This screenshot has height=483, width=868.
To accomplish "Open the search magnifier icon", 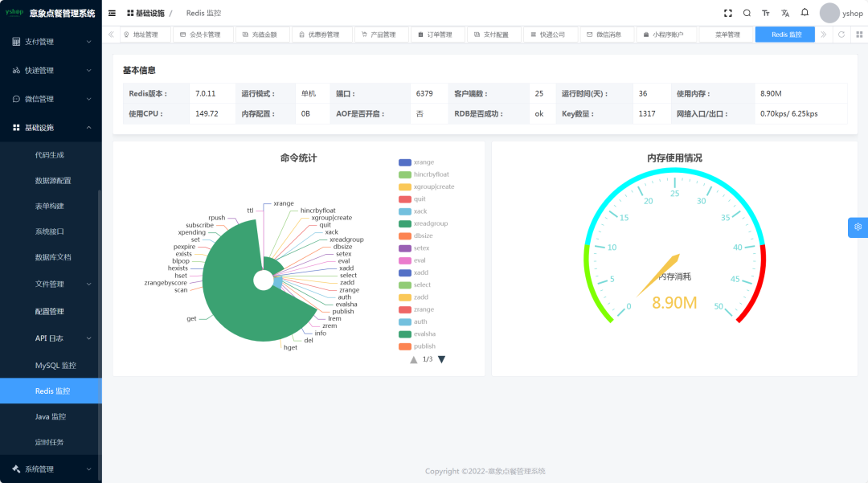I will point(747,14).
